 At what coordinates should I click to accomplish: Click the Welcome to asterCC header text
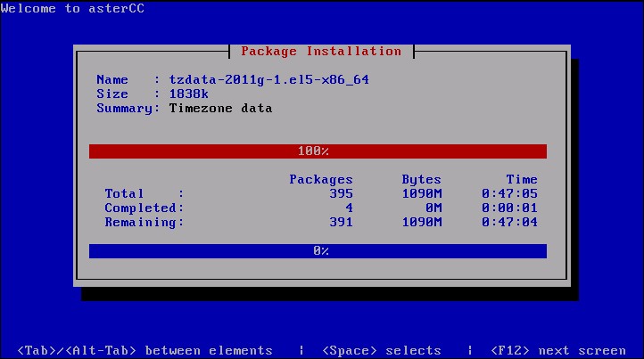coord(72,9)
